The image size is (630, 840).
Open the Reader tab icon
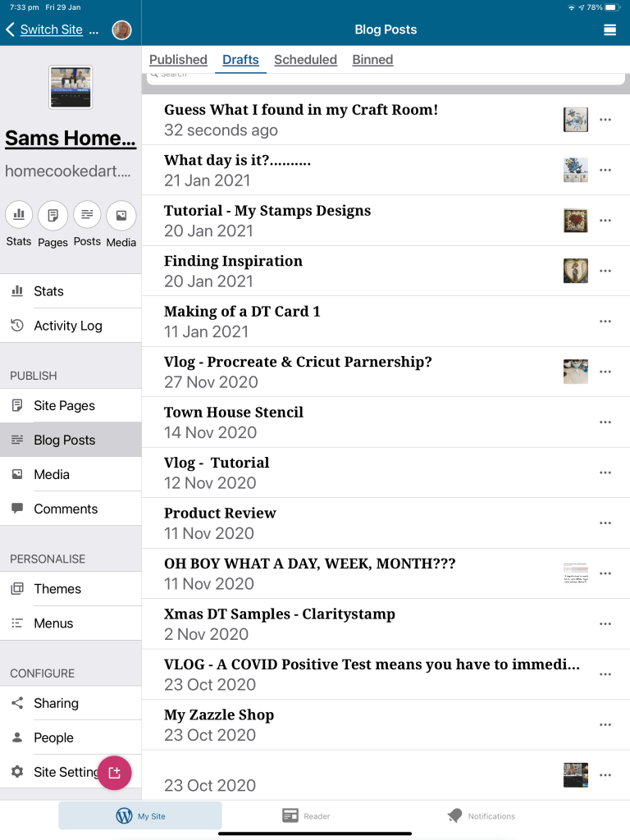[x=290, y=815]
